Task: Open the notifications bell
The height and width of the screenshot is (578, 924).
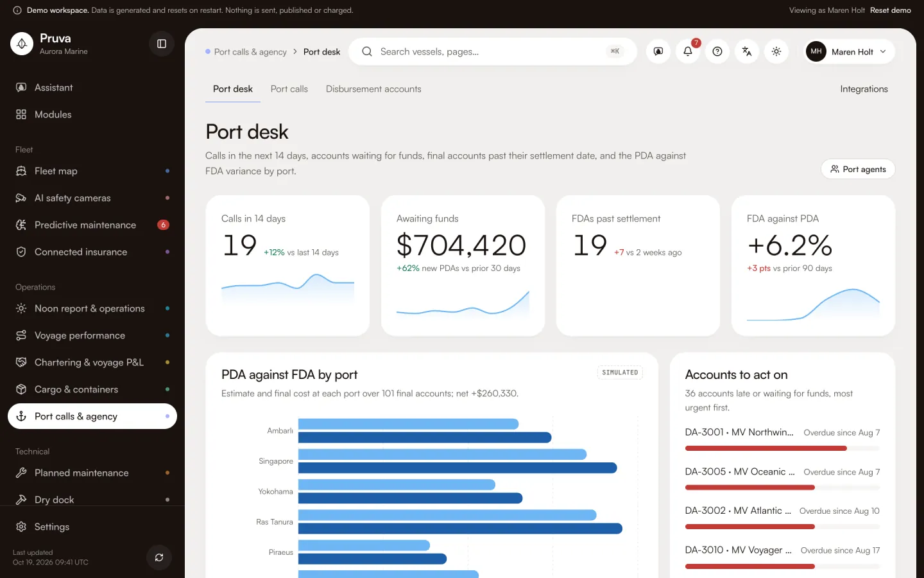Action: (688, 51)
